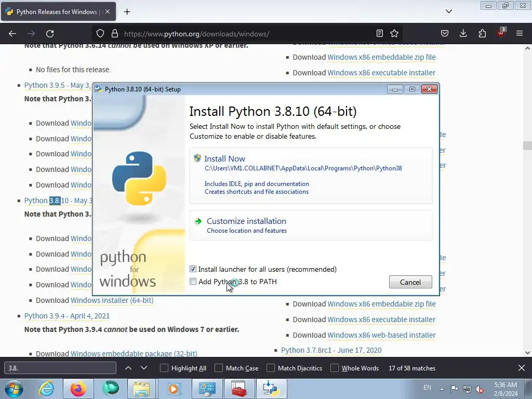Open the clock showing 5:36 AM
The image size is (532, 399).
[x=506, y=389]
